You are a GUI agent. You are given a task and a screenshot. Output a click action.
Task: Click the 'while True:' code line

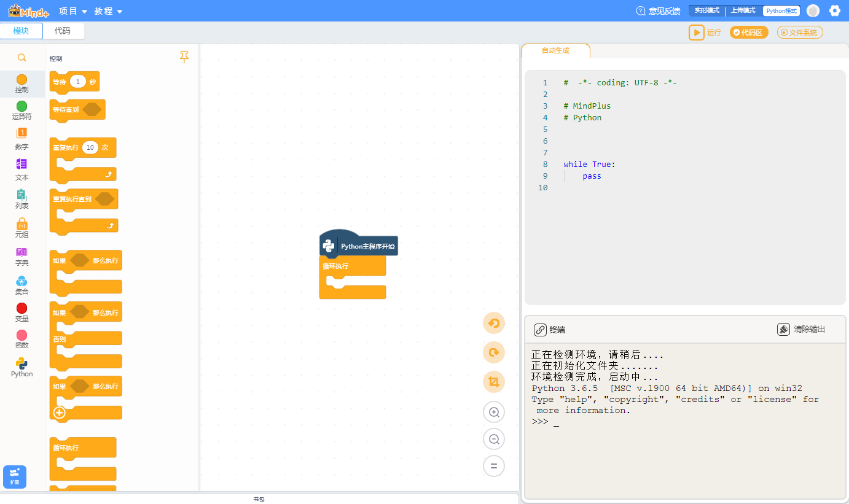(589, 165)
